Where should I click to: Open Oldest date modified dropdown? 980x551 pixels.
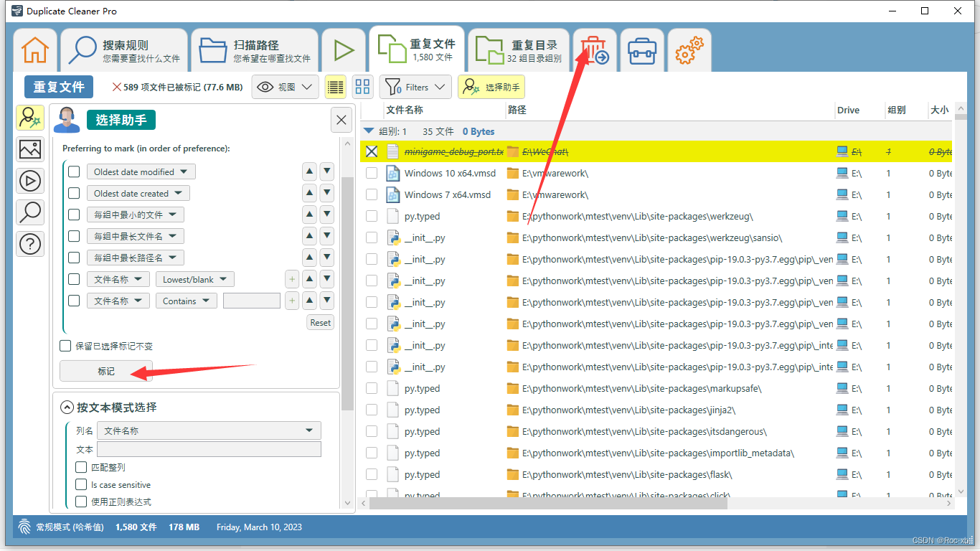click(141, 171)
